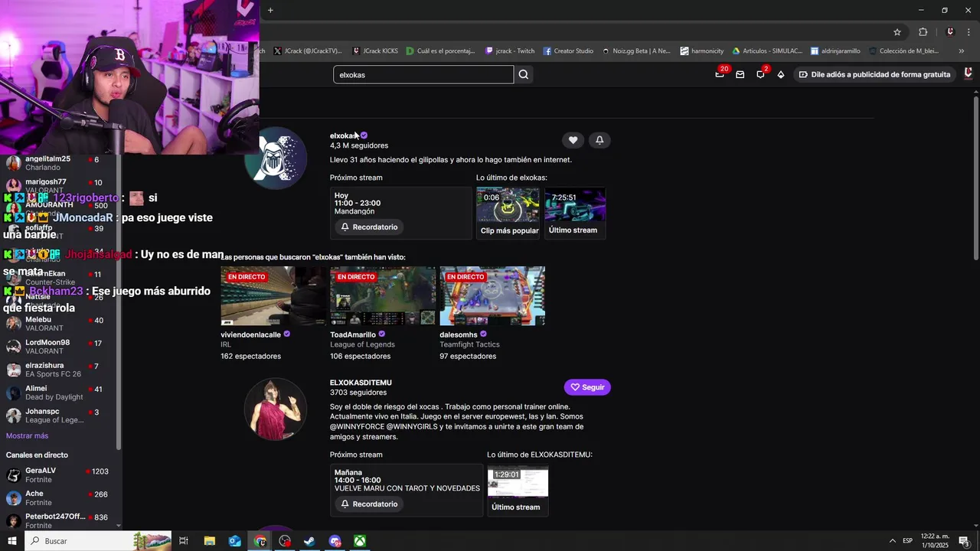Open ELXOKASDITEMU channel name link

pos(361,383)
